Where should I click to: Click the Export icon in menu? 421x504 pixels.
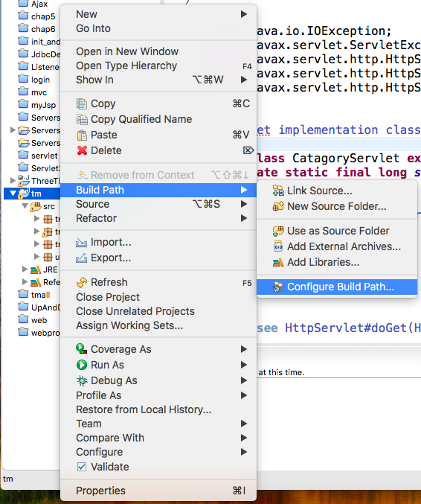click(82, 258)
